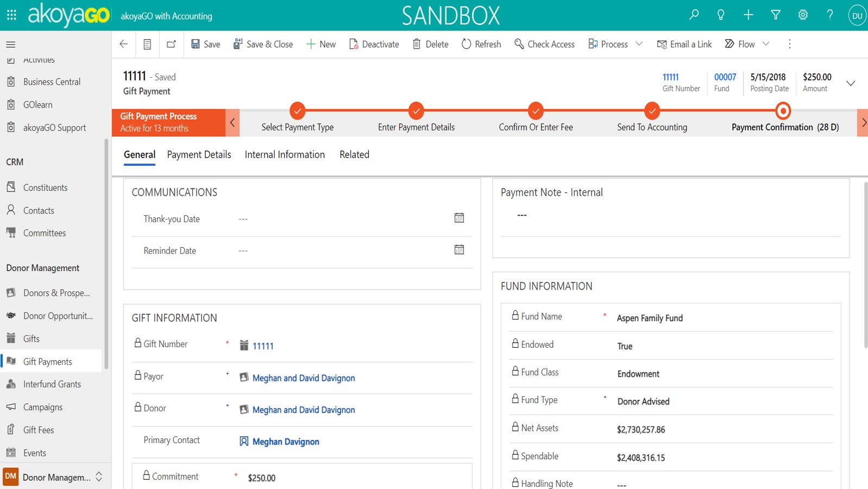868x489 pixels.
Task: Open record in new window icon
Action: [171, 44]
